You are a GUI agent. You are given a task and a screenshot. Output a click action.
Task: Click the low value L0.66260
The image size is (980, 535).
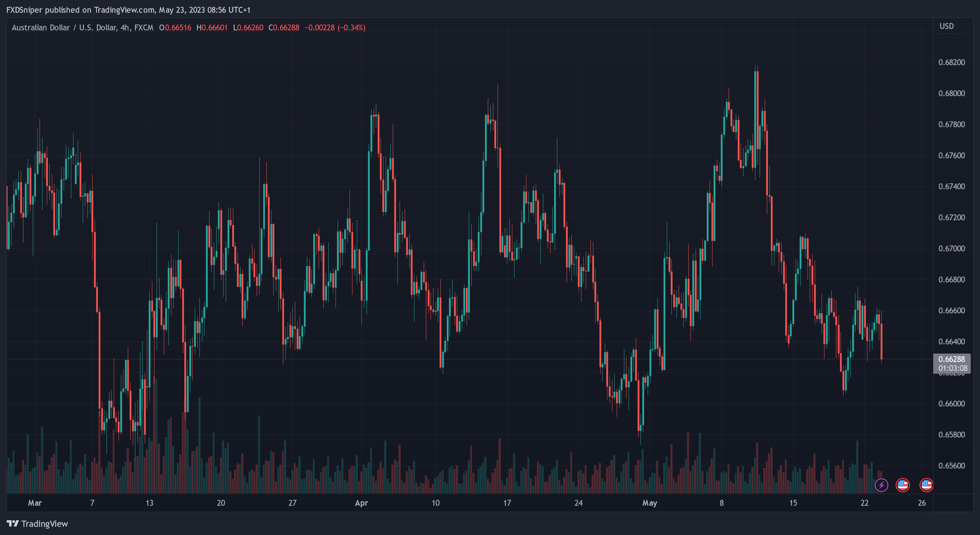point(248,28)
